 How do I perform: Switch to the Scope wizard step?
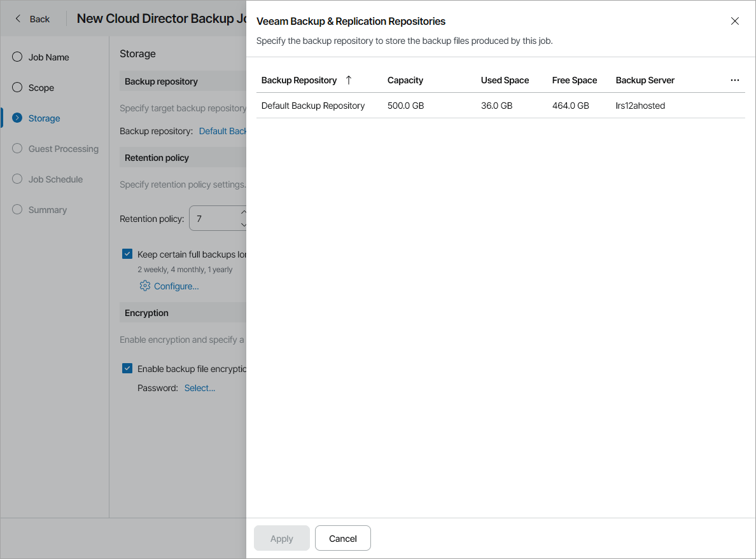click(17, 87)
